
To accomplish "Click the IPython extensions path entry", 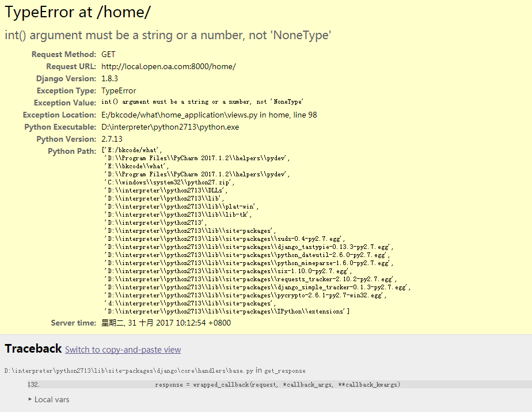I will tap(227, 311).
